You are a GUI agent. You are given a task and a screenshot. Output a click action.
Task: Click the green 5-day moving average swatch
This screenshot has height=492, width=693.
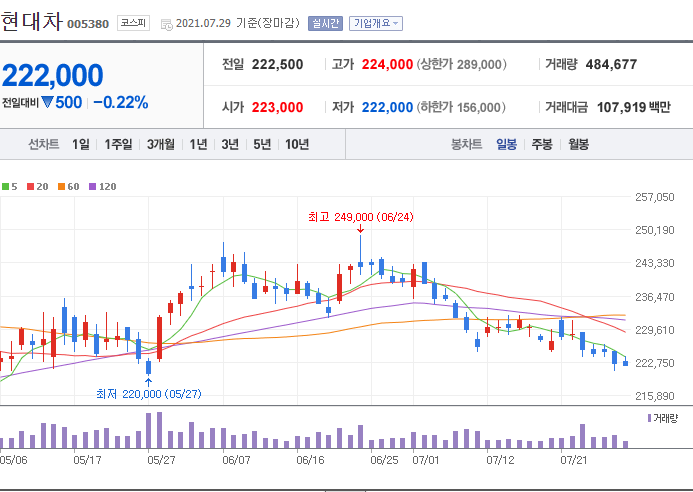point(5,187)
